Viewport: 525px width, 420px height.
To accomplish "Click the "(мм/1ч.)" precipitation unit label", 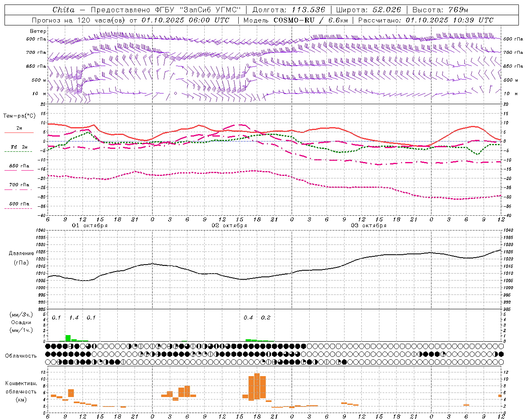I will (21, 331).
